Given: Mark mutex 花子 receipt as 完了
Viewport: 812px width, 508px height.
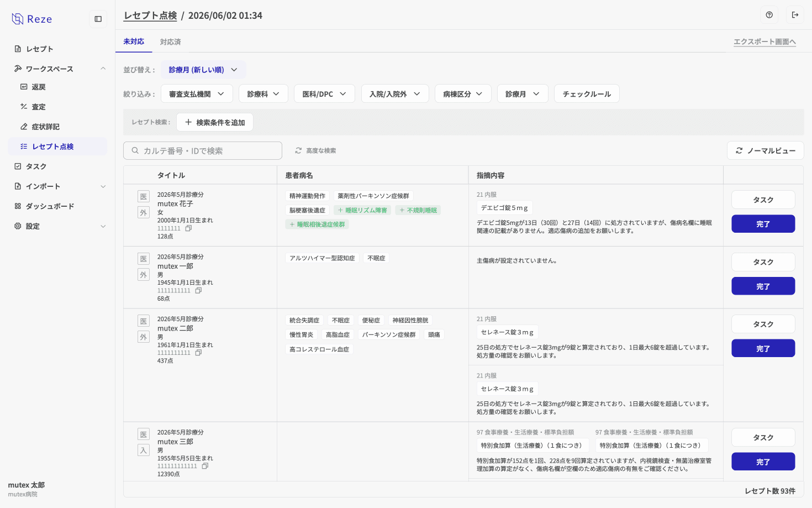Looking at the screenshot, I should (x=763, y=224).
